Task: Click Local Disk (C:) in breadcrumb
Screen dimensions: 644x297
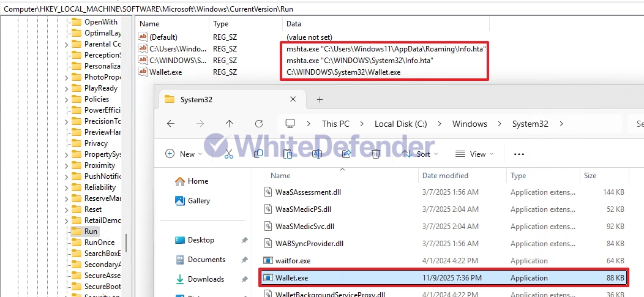Action: pos(400,124)
